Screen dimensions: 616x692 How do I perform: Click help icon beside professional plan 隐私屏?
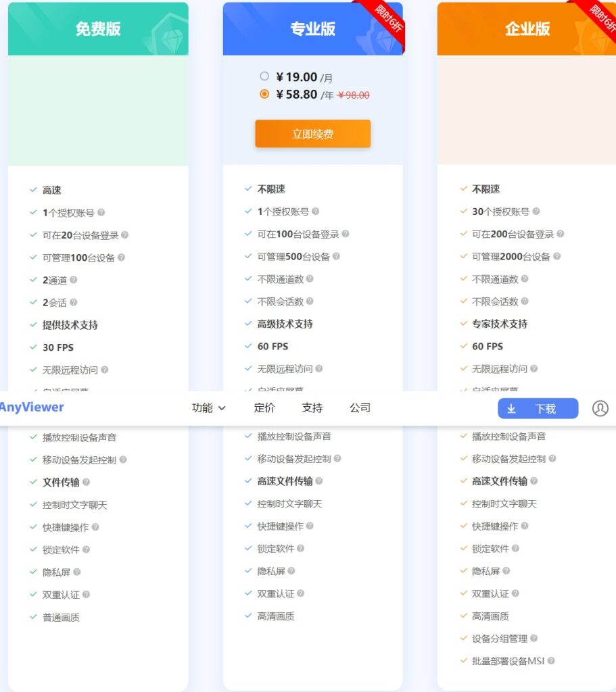tap(291, 570)
